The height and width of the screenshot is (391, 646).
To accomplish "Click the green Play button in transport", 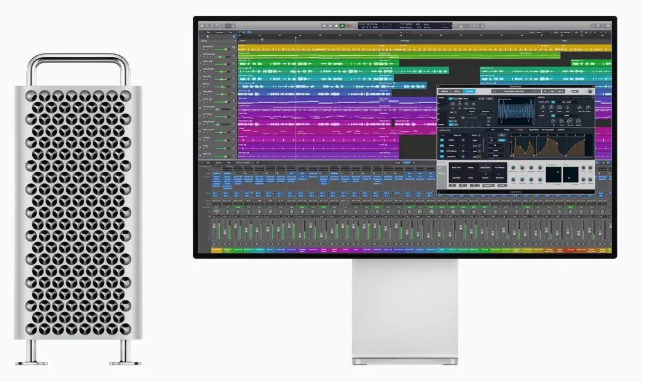I will point(342,26).
